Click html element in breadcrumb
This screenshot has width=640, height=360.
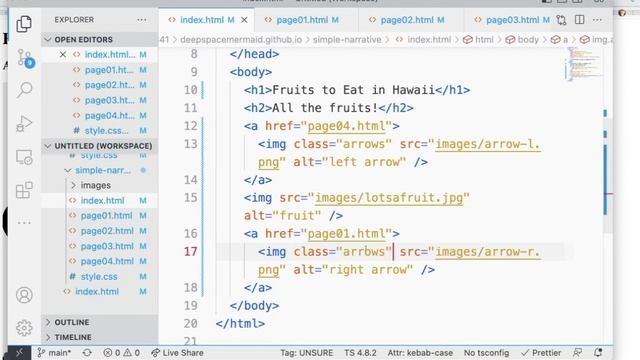[x=478, y=40]
